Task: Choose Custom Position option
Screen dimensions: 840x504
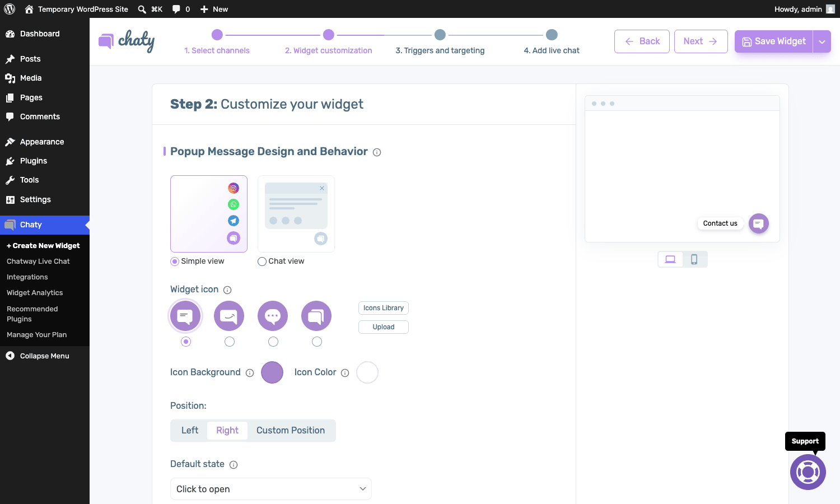Action: 291,431
